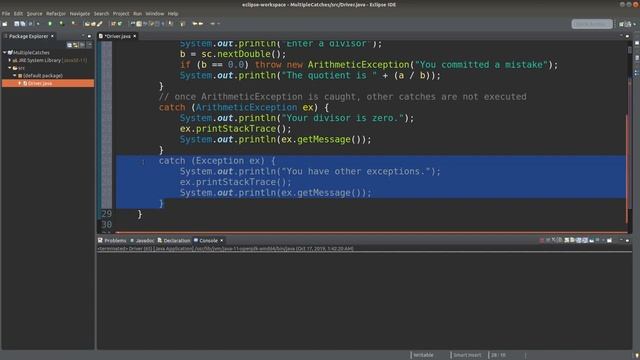
Task: Click the Open Console icon
Action: tap(609, 240)
